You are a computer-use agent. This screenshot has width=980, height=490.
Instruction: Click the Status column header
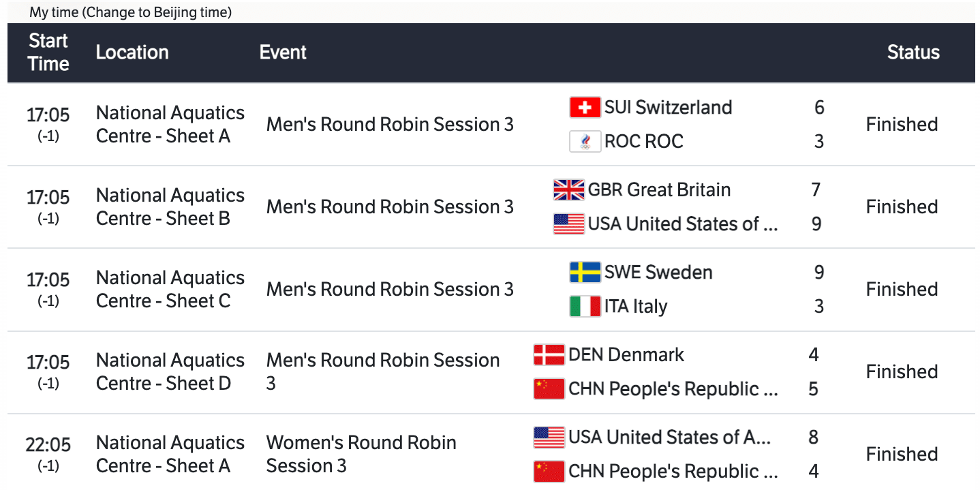(x=913, y=52)
